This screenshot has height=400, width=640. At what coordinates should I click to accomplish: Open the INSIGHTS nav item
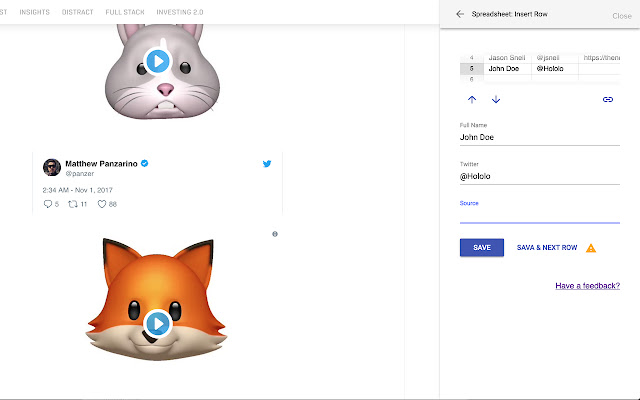click(x=34, y=12)
